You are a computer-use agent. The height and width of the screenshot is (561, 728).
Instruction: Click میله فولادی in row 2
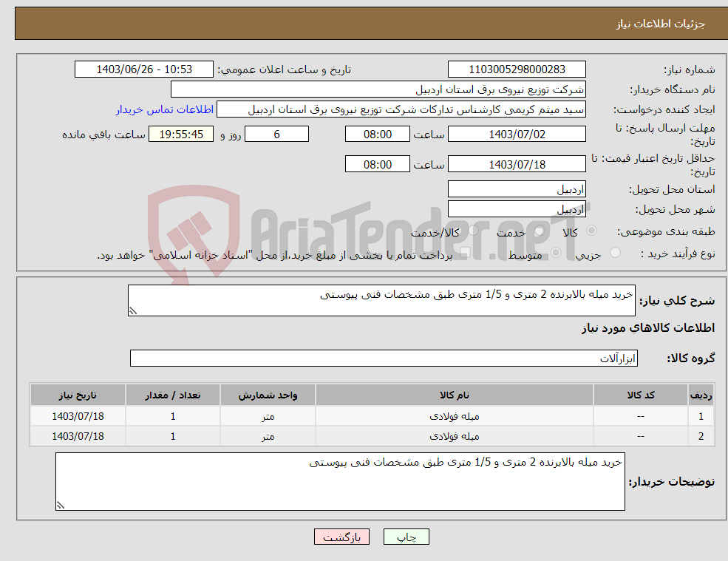coord(454,437)
